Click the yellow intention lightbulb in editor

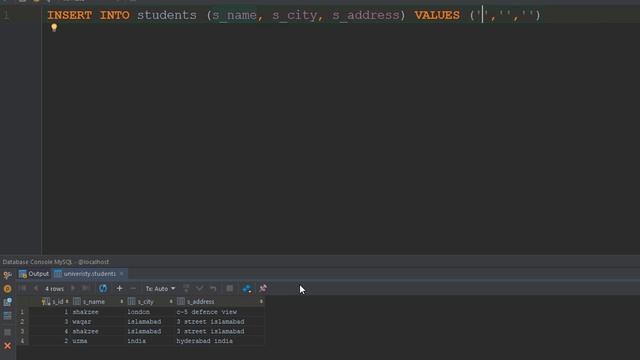pyautogui.click(x=54, y=28)
